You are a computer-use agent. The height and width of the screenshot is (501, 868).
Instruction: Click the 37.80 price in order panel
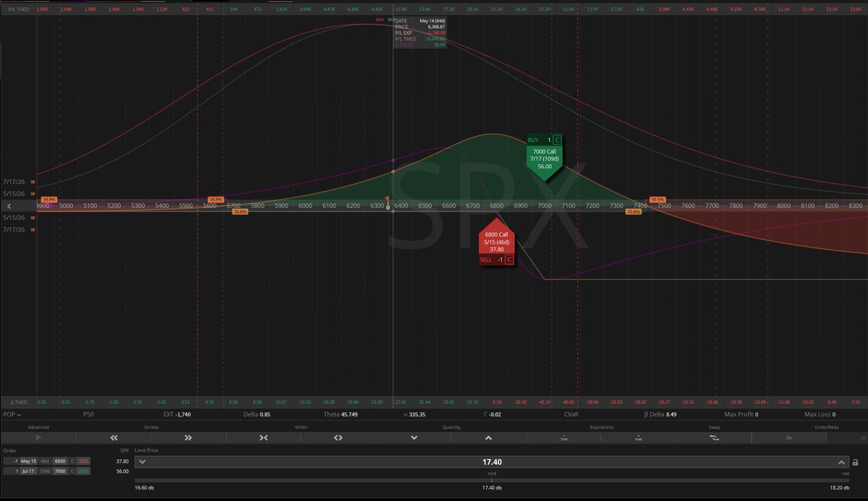tap(122, 460)
